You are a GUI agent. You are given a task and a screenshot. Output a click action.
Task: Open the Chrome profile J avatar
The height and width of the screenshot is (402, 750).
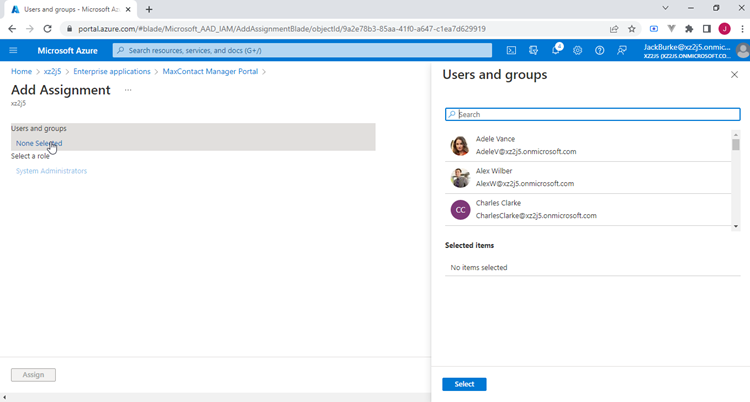tap(725, 29)
